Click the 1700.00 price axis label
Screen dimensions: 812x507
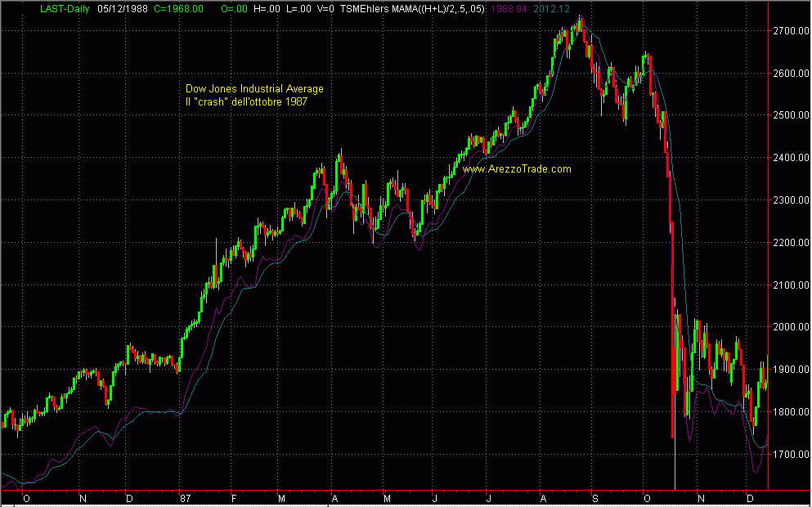791,454
